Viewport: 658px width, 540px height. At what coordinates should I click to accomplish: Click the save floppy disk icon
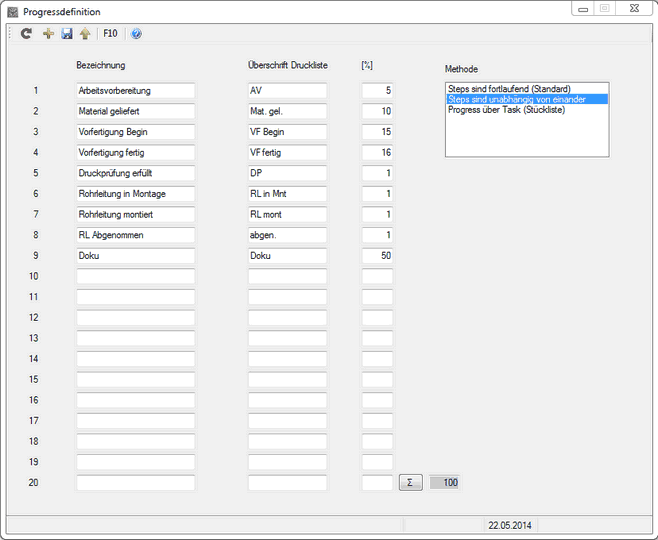pyautogui.click(x=66, y=34)
